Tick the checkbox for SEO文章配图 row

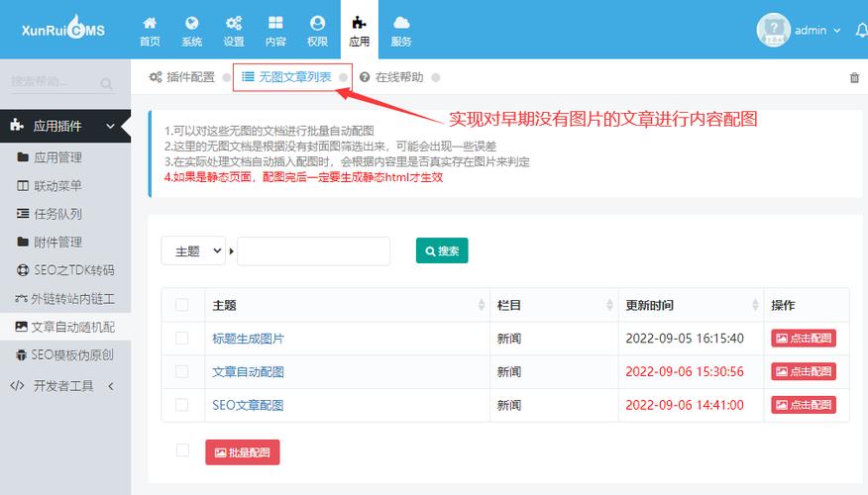[x=181, y=405]
